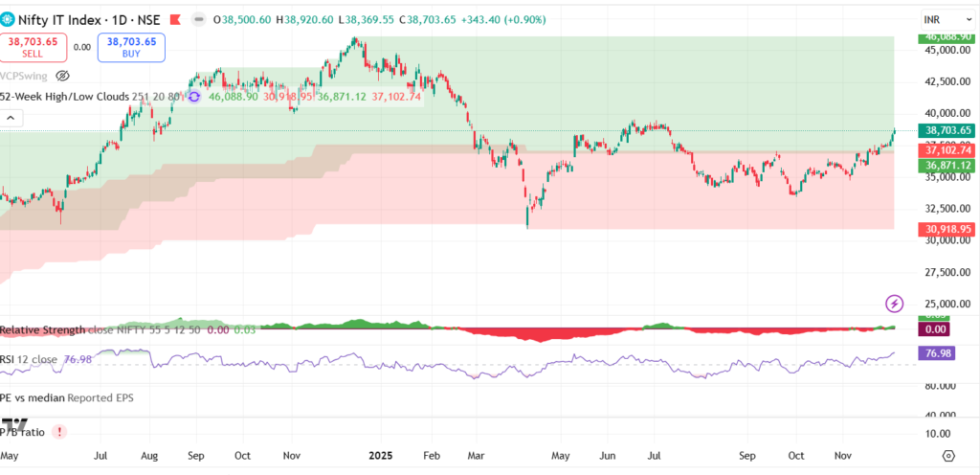
Task: Click the grey minus circle icon near OHLC
Action: point(199,20)
